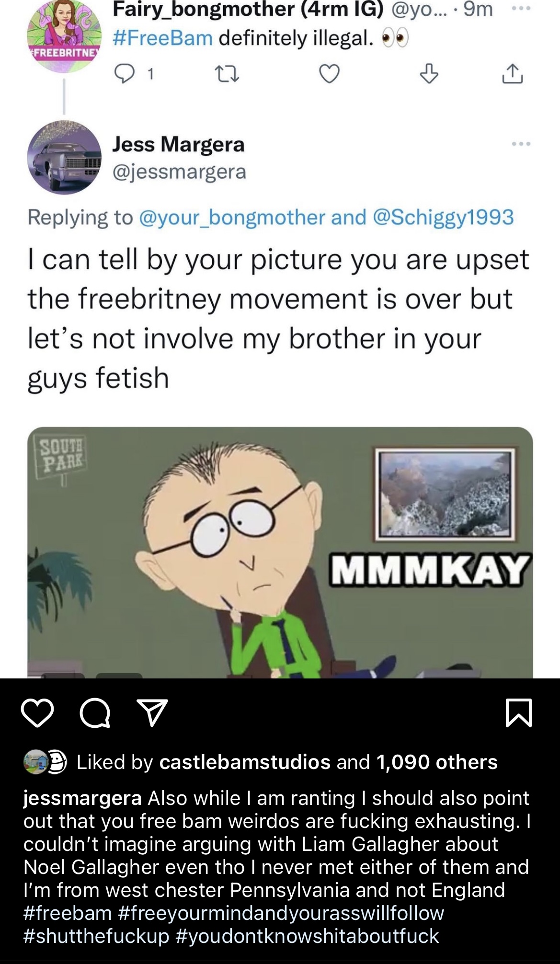Open @Schiggy1993 mention link
The height and width of the screenshot is (964, 560).
click(x=443, y=217)
